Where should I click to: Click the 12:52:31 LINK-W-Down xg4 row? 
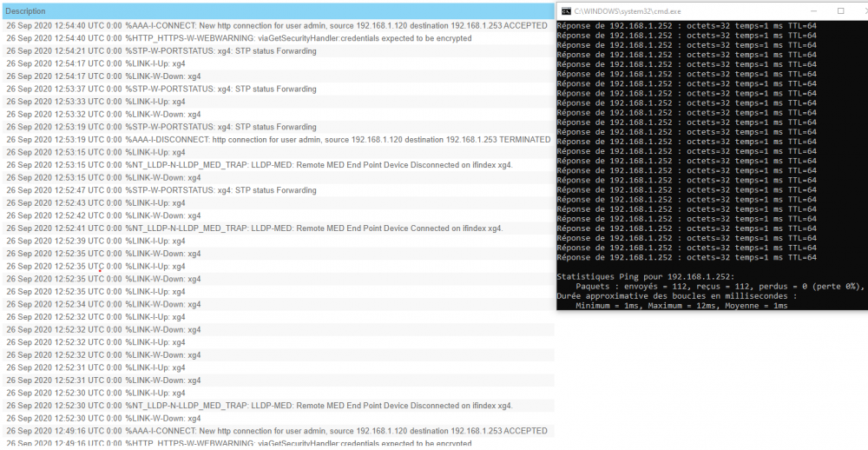pyautogui.click(x=278, y=381)
